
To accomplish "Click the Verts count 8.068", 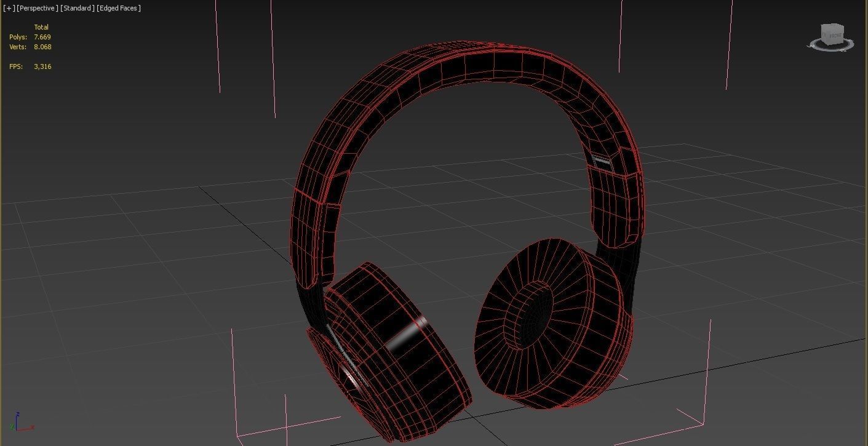I will coord(42,47).
